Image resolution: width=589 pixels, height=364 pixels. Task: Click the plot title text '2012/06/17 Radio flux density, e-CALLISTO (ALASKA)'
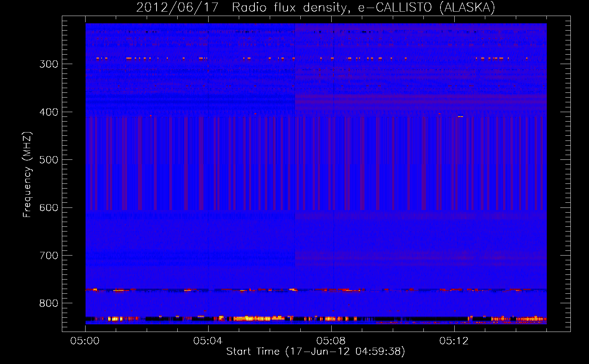click(x=316, y=8)
